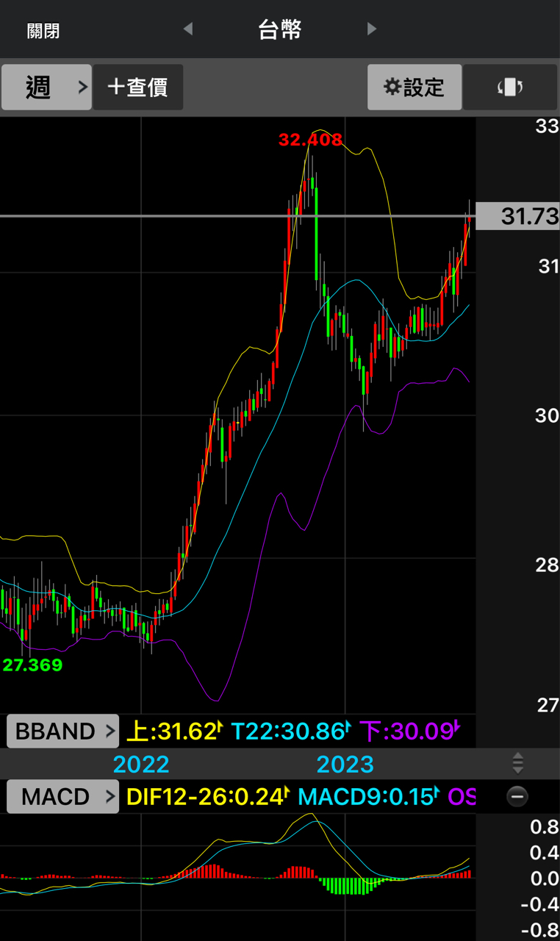The height and width of the screenshot is (941, 560).
Task: Tap the 27.369 low price marker
Action: click(x=32, y=665)
